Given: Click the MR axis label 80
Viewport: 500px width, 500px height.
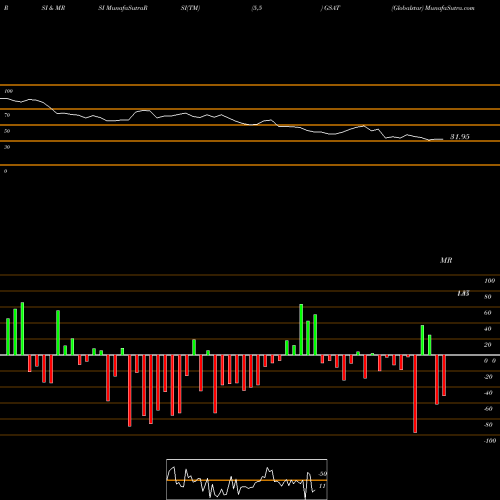Looking at the screenshot, I should tap(488, 297).
